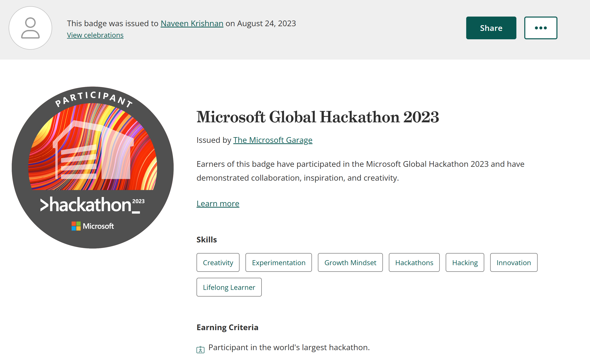Open The Microsoft Garage issuer link
Viewport: 590px width, 364px height.
(273, 140)
